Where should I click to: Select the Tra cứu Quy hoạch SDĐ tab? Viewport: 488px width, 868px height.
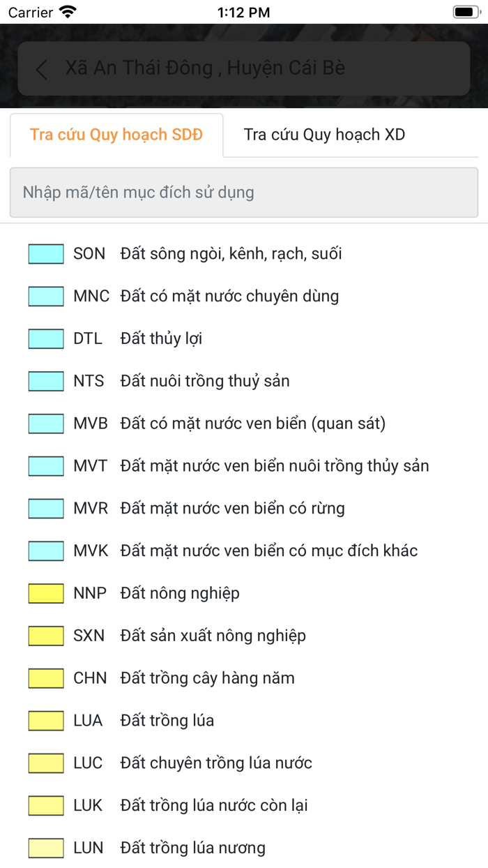(x=116, y=134)
